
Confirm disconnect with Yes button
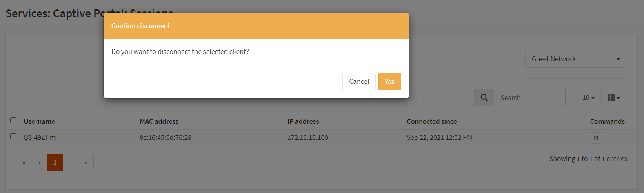[389, 81]
